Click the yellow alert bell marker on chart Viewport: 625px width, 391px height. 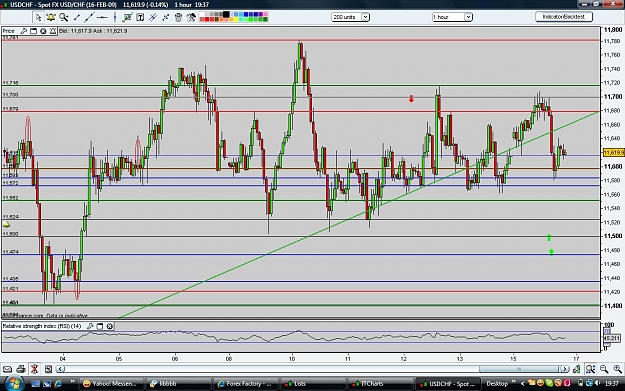coord(6,225)
